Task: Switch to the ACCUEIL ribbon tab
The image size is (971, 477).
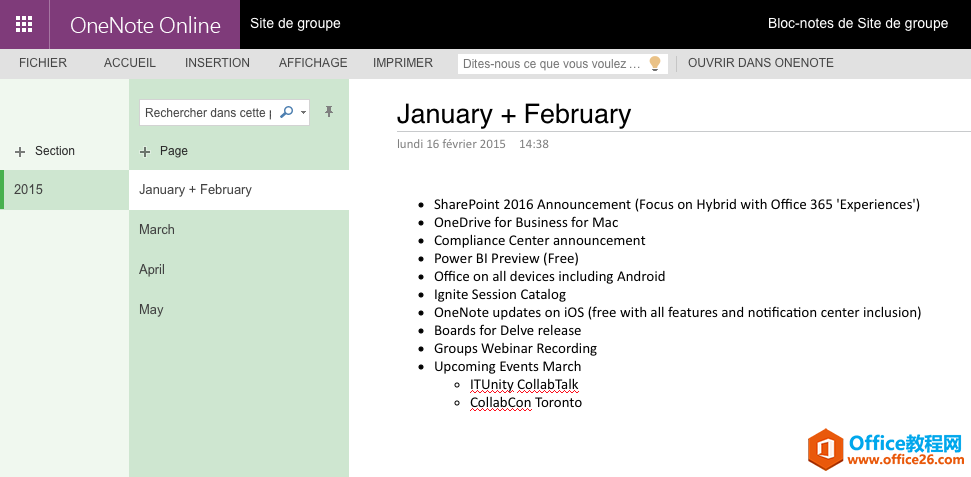Action: click(129, 63)
